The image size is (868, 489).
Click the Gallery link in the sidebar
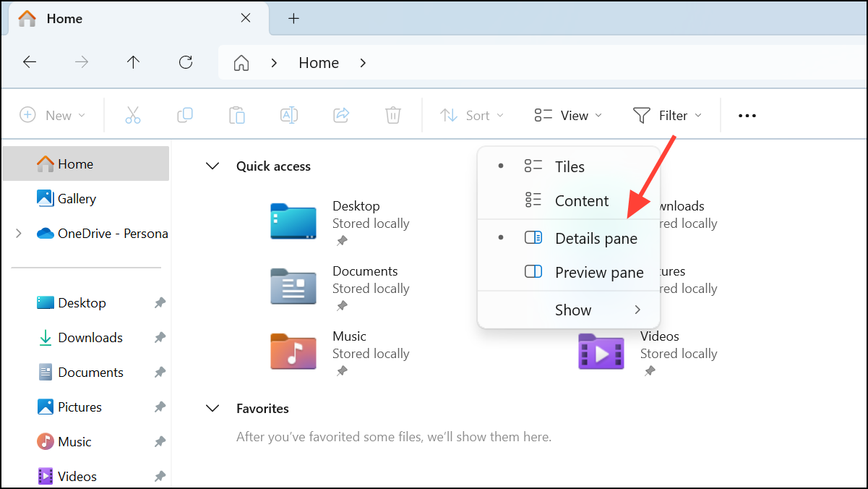click(x=75, y=198)
